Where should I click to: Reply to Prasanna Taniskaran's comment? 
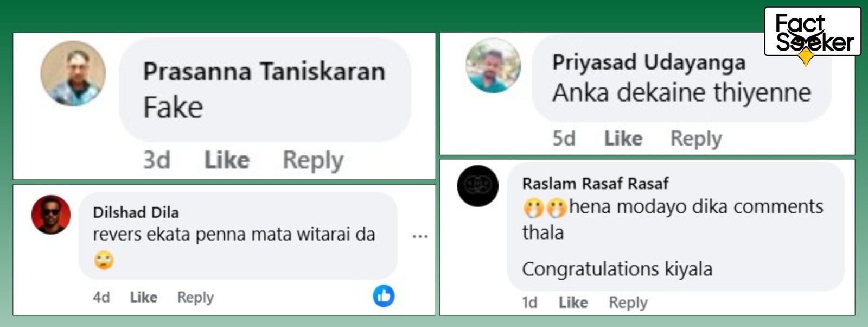tap(313, 161)
